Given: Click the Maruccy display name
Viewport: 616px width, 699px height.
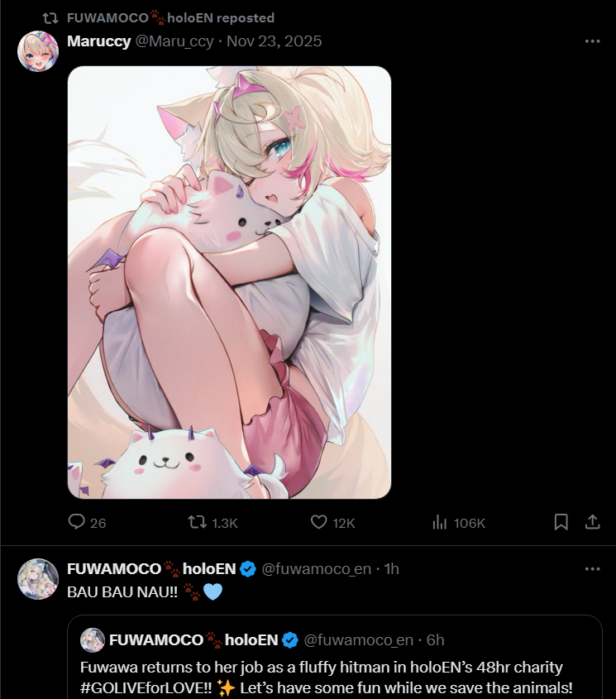Looking at the screenshot, I should [x=98, y=41].
